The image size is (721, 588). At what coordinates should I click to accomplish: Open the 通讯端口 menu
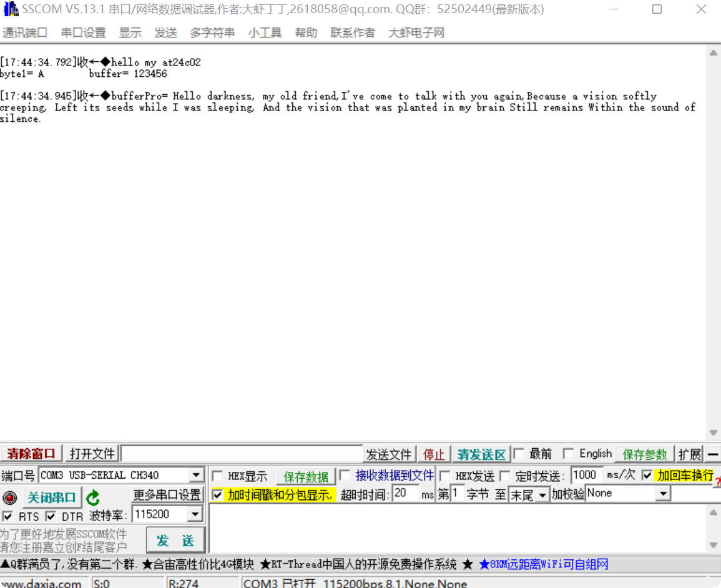[25, 32]
